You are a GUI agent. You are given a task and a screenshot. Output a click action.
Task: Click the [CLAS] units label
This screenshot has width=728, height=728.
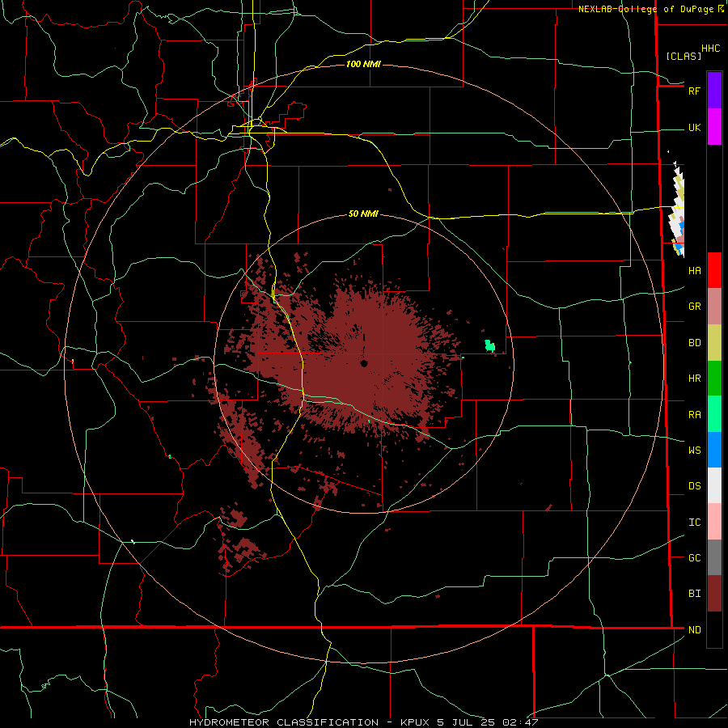pos(684,56)
